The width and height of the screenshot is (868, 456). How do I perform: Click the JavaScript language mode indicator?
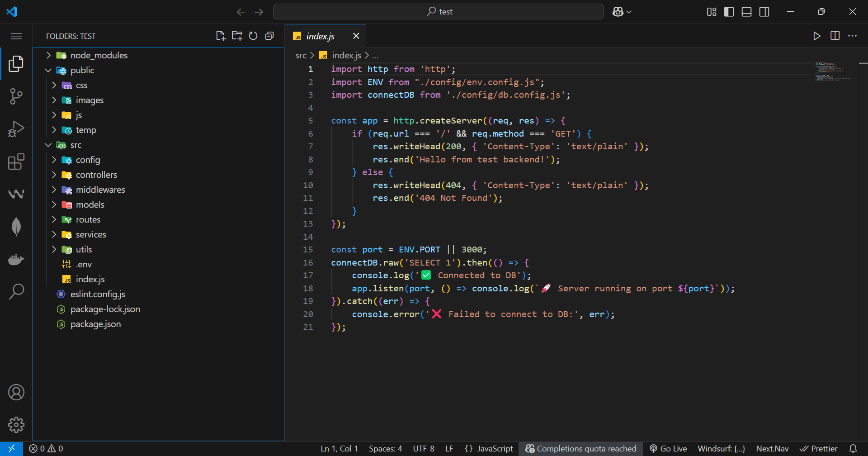[x=489, y=449]
